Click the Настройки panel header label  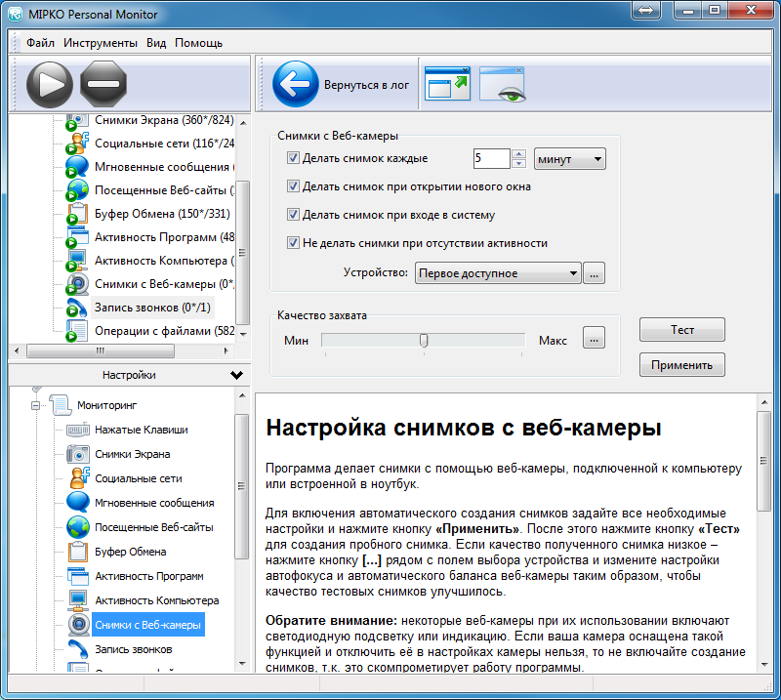click(129, 375)
